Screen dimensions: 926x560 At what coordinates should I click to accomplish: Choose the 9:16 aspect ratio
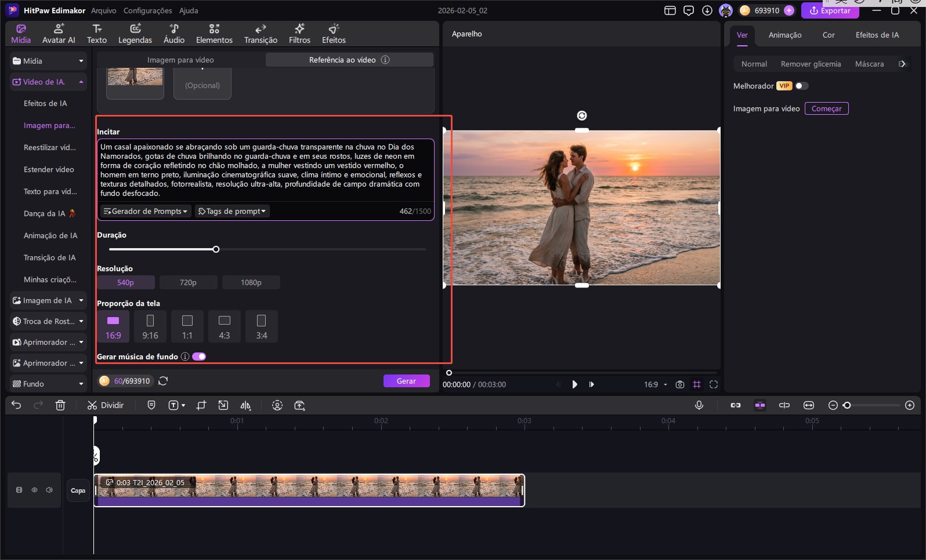click(x=150, y=326)
